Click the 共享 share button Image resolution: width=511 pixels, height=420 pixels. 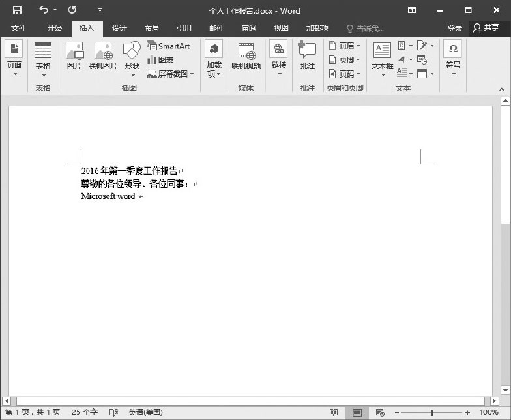(x=486, y=28)
